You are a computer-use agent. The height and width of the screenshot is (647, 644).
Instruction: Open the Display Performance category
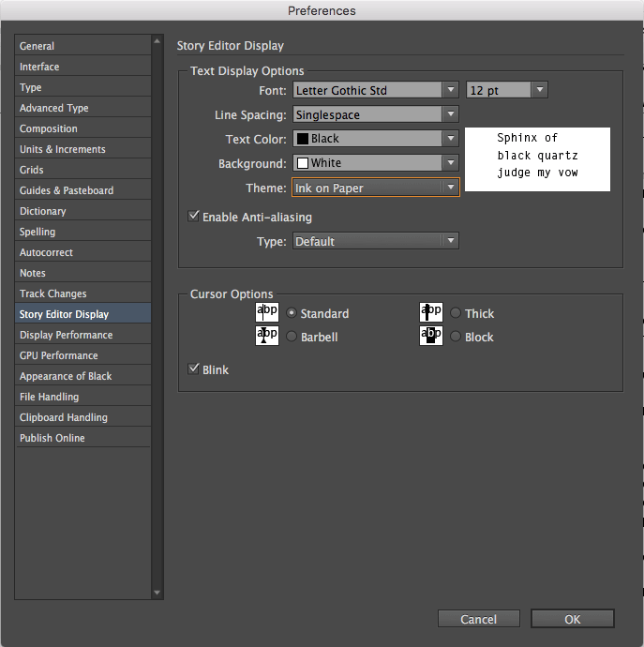pyautogui.click(x=82, y=335)
